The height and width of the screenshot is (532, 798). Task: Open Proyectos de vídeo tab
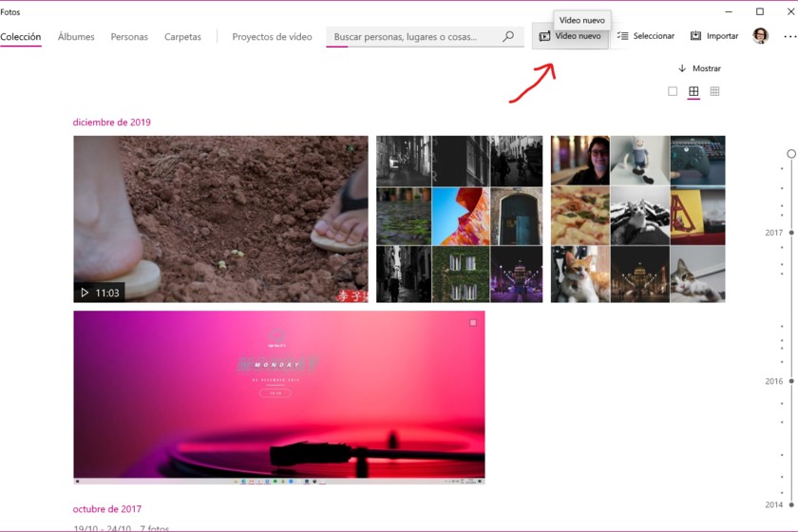272,37
